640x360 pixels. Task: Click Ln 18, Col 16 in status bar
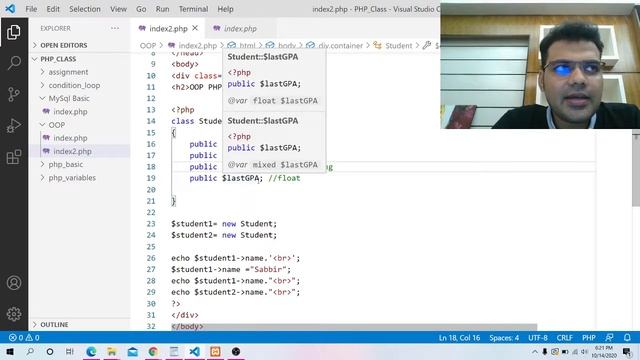459,338
